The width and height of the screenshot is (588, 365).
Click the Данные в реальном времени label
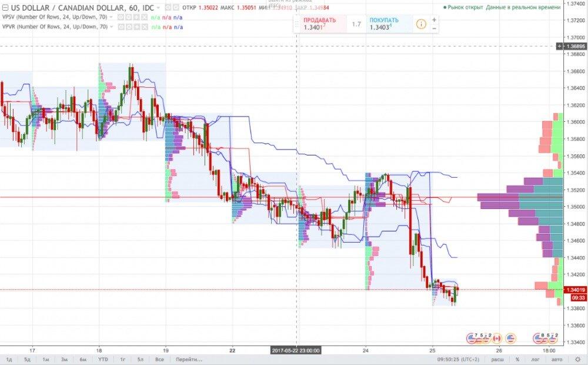[x=523, y=7]
